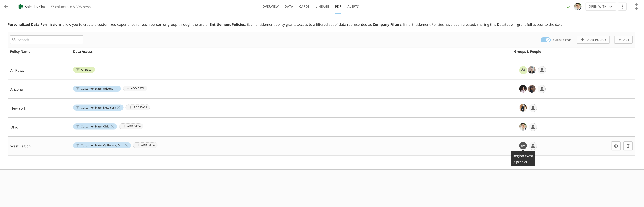Add a person to the Ohio policy
The image size is (644, 207).
(533, 127)
